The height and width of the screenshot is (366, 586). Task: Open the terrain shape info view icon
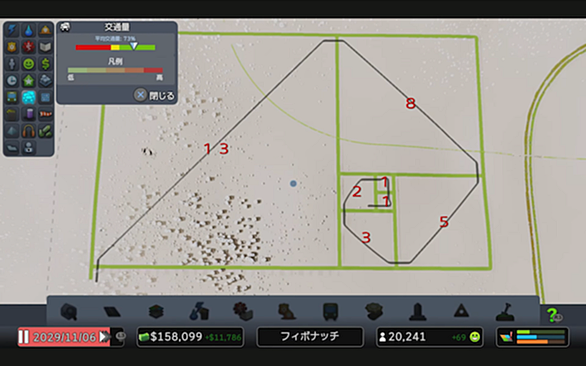coord(12,148)
